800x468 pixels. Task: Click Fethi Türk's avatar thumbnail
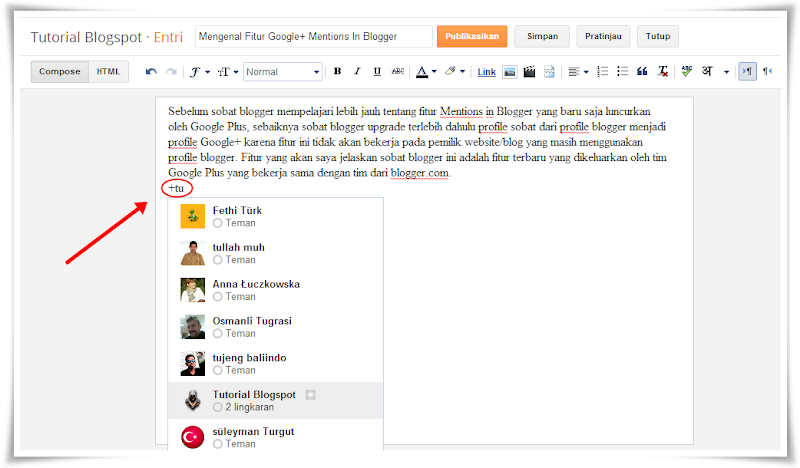coord(192,216)
